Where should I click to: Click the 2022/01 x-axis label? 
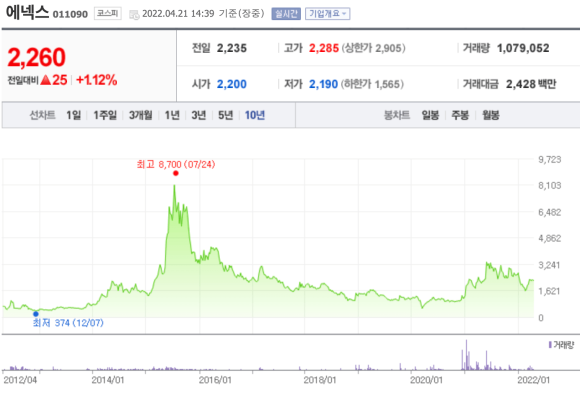pos(533,380)
